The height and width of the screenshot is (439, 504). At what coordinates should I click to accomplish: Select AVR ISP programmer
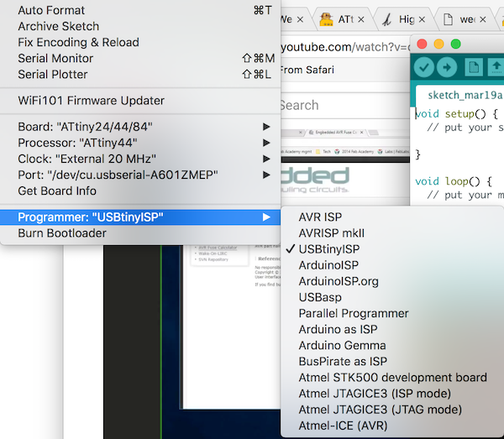pyautogui.click(x=392, y=217)
